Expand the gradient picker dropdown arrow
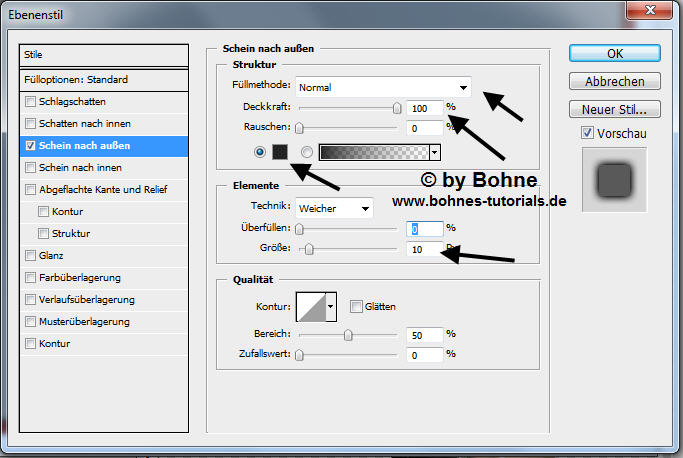 [x=434, y=152]
